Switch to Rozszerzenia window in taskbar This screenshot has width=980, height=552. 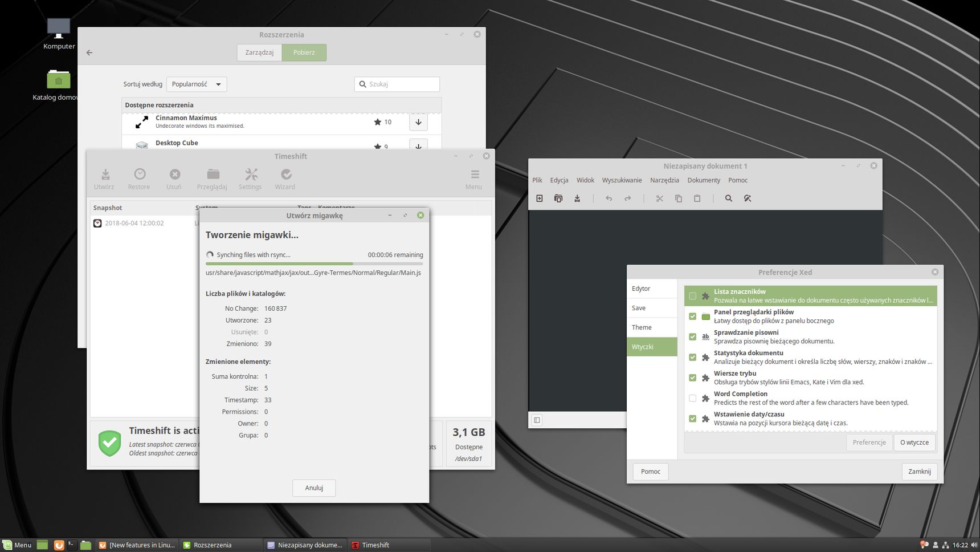tap(220, 545)
